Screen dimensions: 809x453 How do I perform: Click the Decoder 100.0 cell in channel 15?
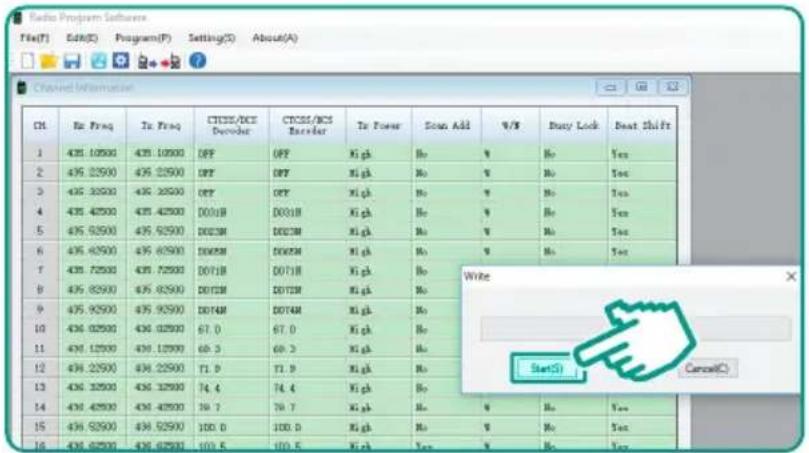pos(232,427)
